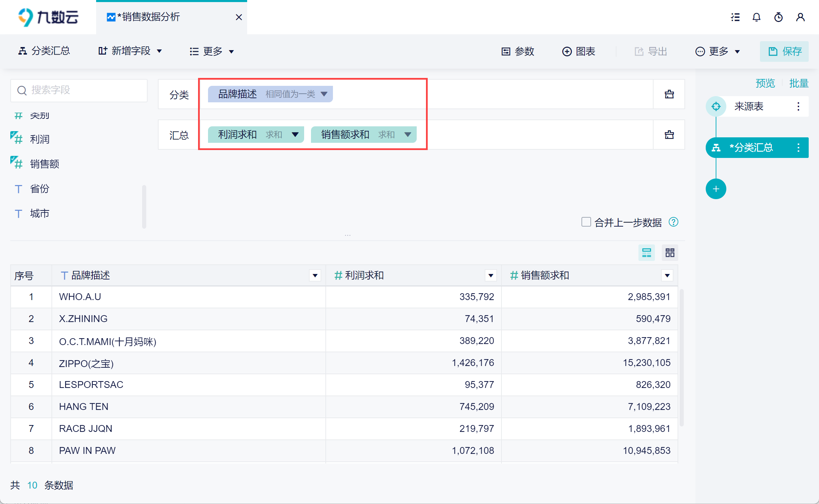Click the 城市 text type icon
Viewport: 819px width, 504px height.
[x=19, y=214]
